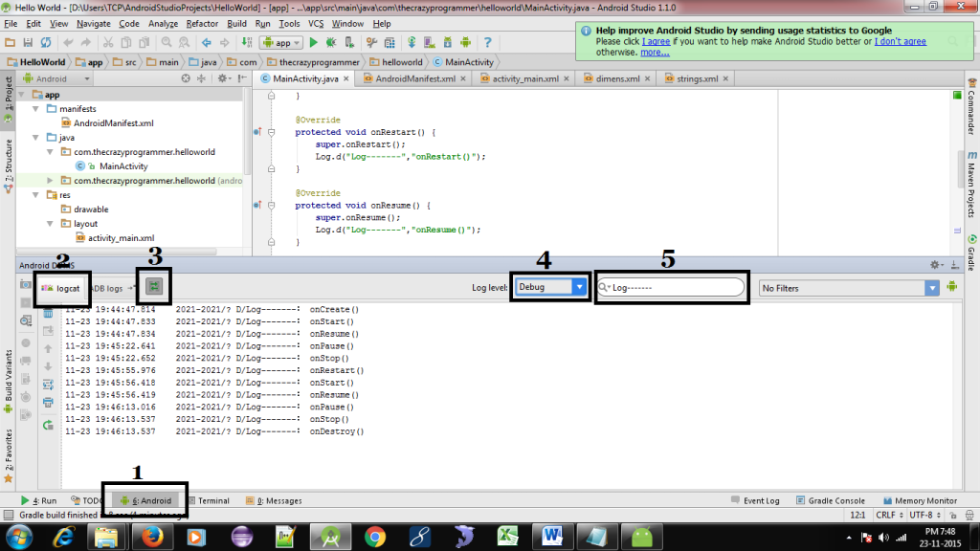Click the restart logcat icon

48,425
